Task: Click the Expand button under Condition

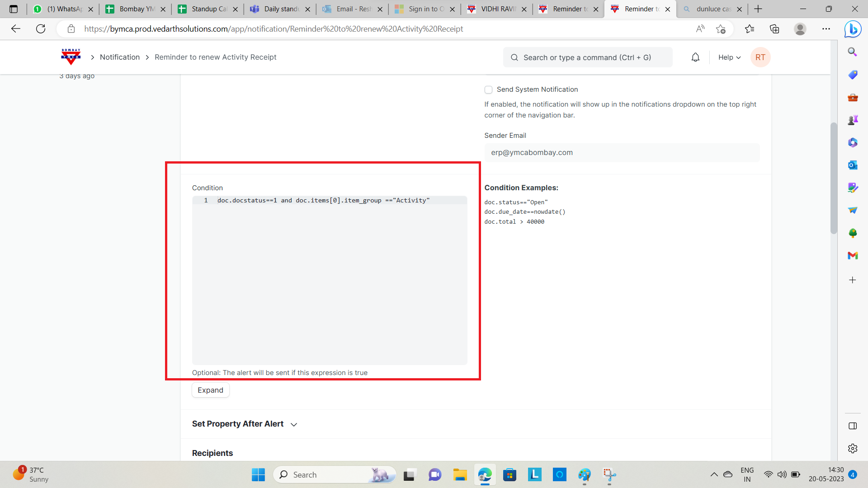Action: pos(210,390)
